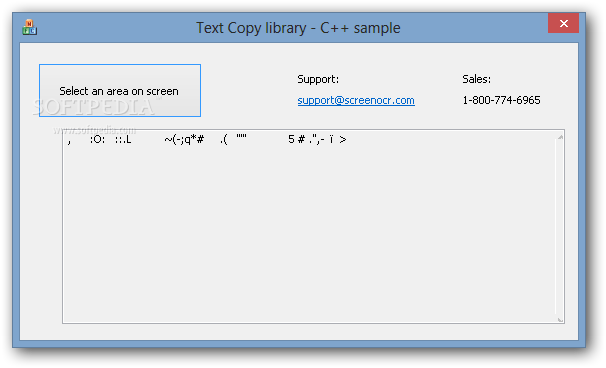Close the Text Copy library window
This screenshot has height=368, width=606.
[563, 24]
